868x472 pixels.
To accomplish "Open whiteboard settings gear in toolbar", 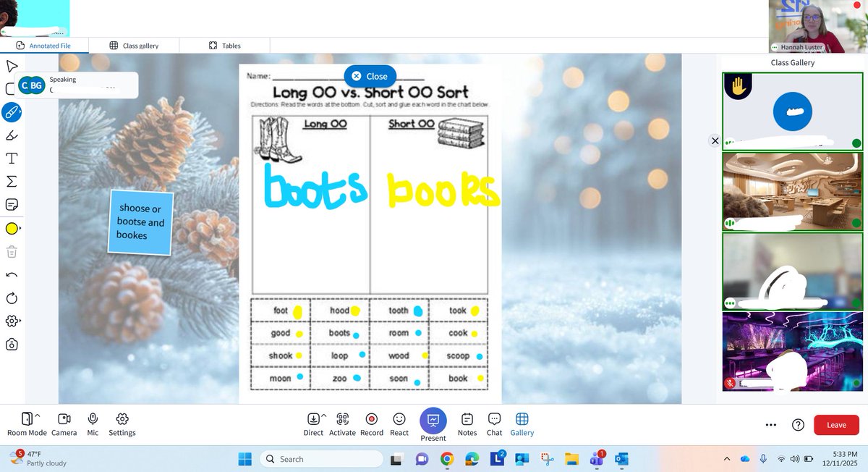I will (x=12, y=321).
